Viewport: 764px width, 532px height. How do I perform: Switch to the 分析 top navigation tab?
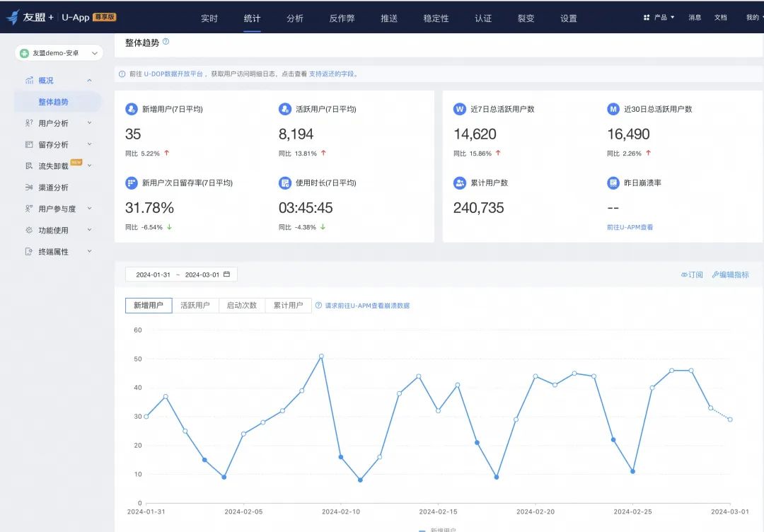coord(295,18)
